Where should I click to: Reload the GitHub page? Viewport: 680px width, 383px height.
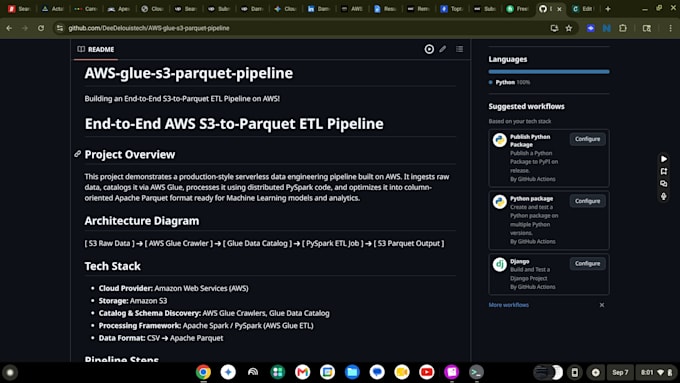coord(41,28)
